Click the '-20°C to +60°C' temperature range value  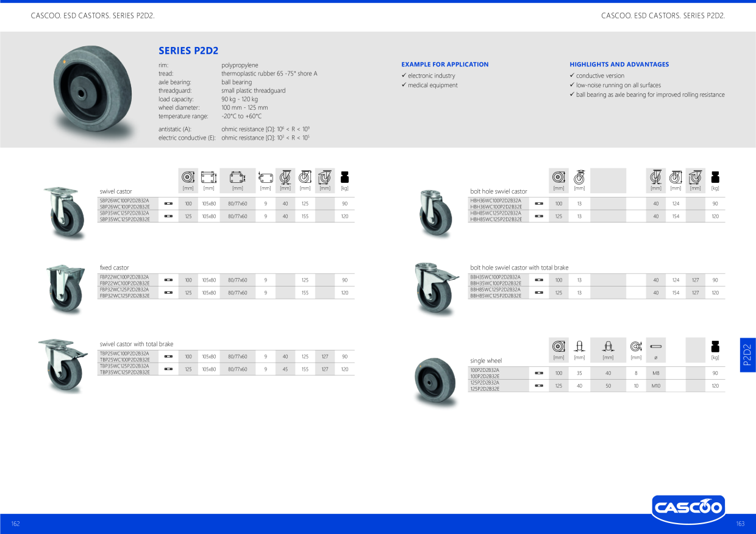241,116
